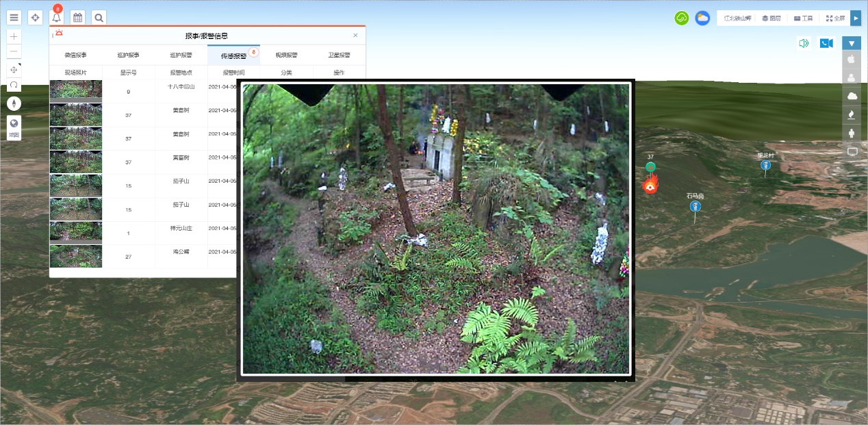Switch to the 卫星报警 tab
Screen dimensions: 868x425
click(x=339, y=55)
